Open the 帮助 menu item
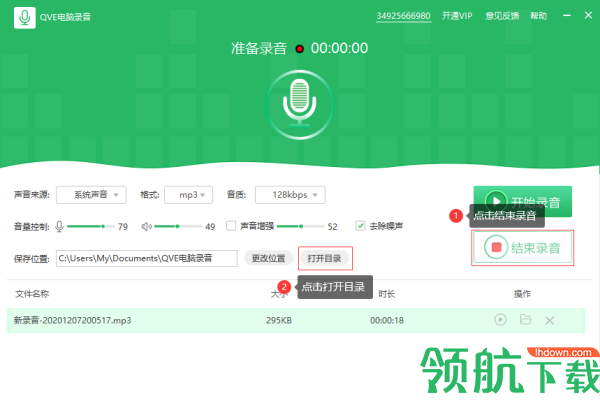The image size is (600, 400). click(x=538, y=16)
